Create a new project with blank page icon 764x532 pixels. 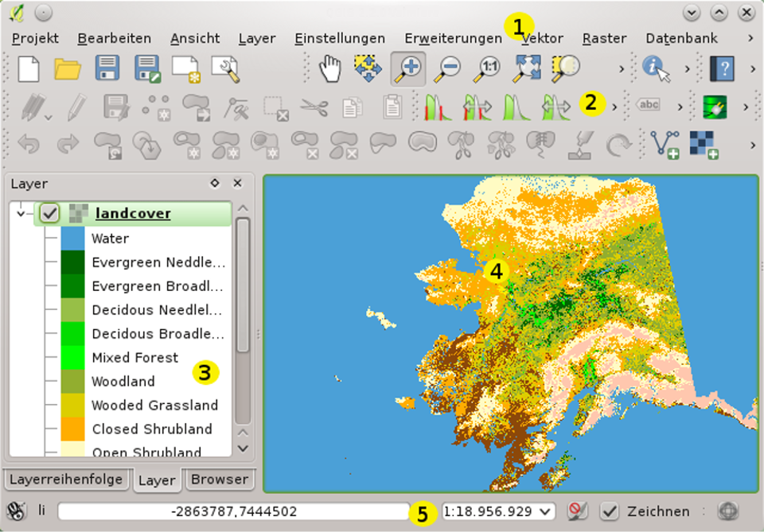pyautogui.click(x=29, y=68)
